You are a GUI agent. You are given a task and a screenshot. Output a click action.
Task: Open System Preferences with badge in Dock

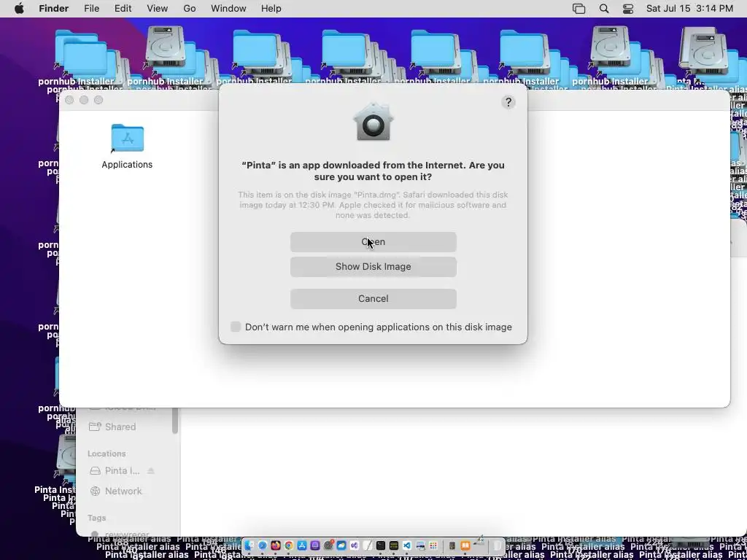pyautogui.click(x=328, y=545)
